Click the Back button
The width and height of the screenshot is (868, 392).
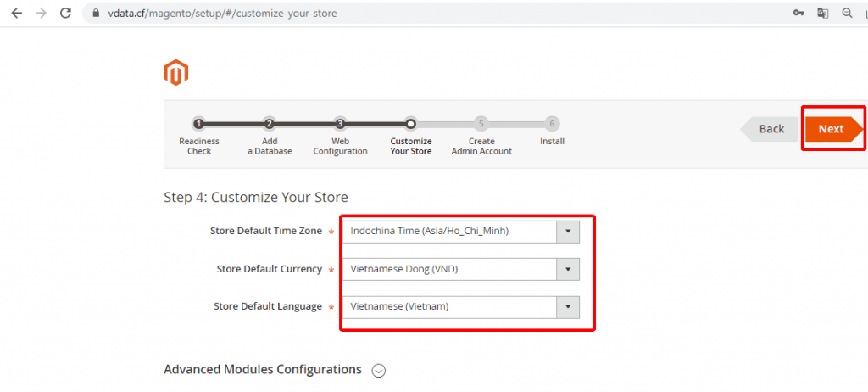[770, 129]
